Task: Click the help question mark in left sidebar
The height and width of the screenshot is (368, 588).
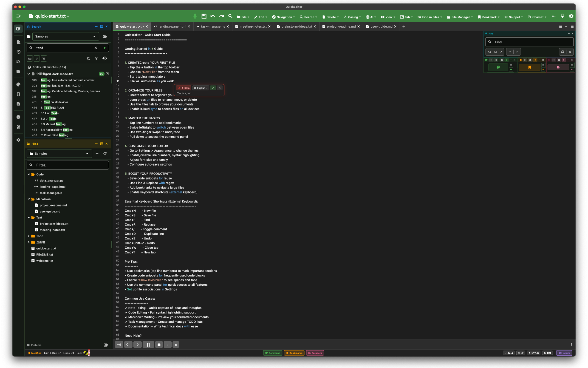Action: (x=18, y=117)
